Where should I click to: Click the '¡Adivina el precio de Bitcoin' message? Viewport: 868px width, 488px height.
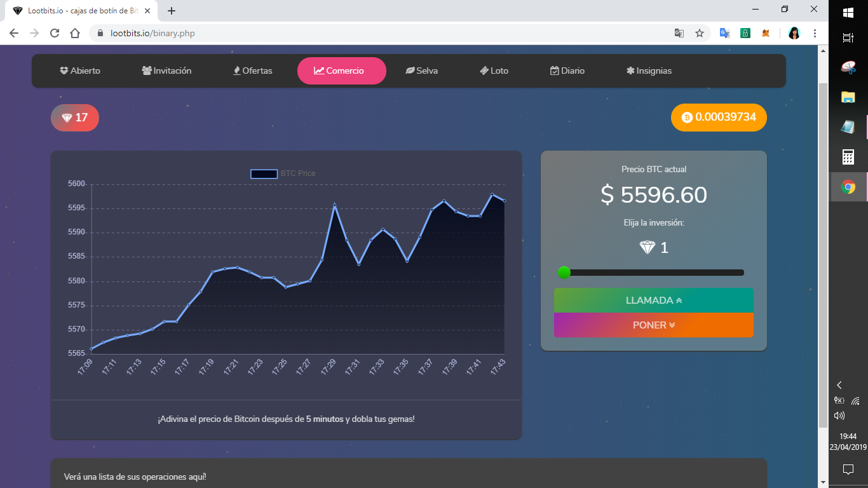(x=286, y=419)
